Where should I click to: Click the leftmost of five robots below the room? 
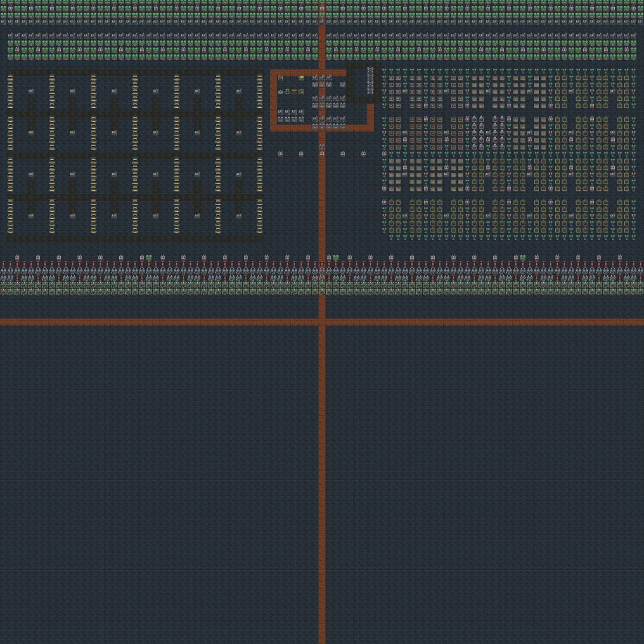[280, 154]
